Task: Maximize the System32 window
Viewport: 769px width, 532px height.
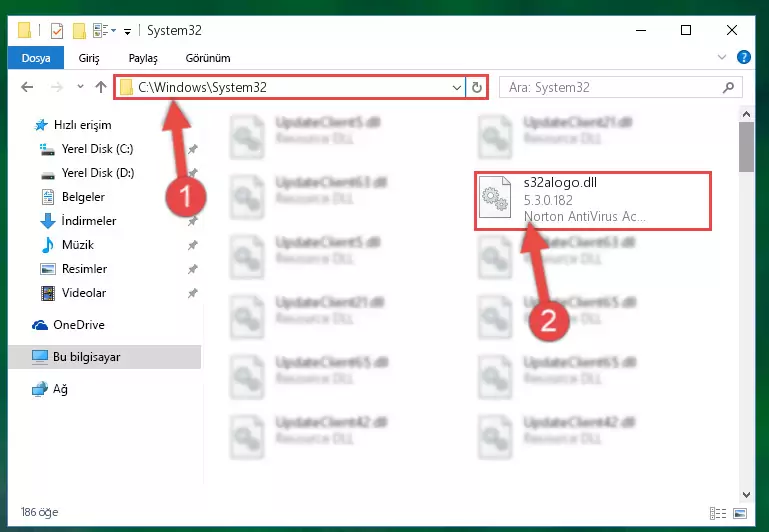Action: tap(686, 30)
